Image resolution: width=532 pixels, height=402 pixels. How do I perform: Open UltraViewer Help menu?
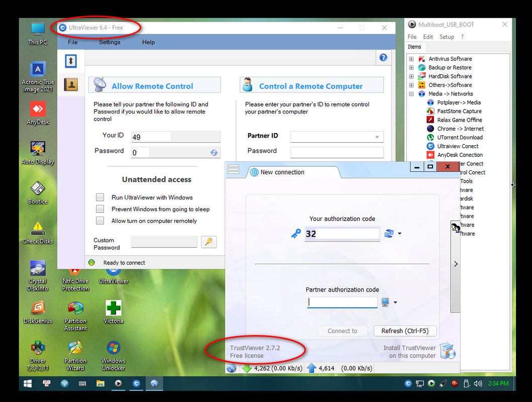pyautogui.click(x=148, y=42)
